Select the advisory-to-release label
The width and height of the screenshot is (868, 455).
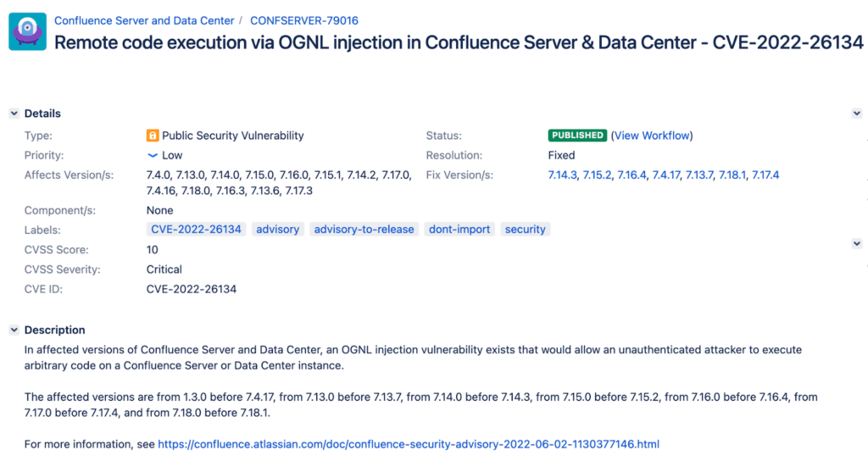click(364, 230)
